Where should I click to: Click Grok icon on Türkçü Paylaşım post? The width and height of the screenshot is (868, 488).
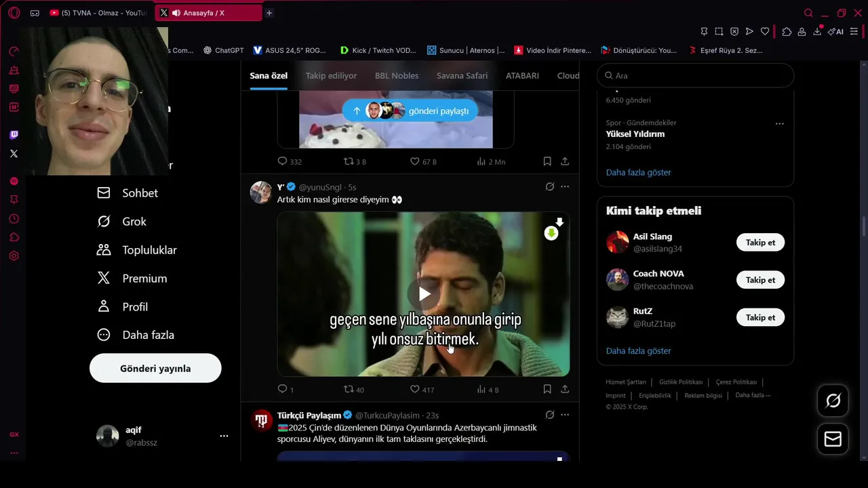(550, 415)
